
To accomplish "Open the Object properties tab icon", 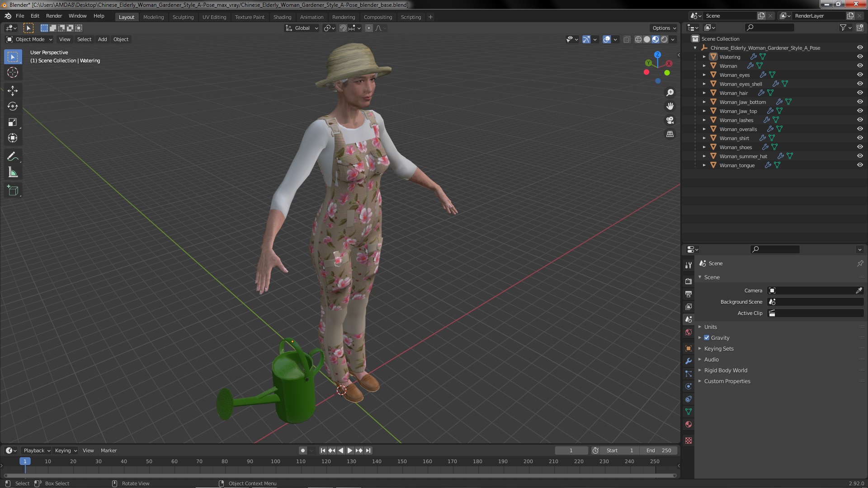I will [x=689, y=348].
